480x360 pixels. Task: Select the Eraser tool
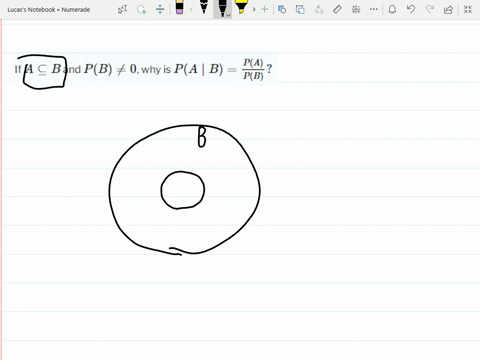179,8
